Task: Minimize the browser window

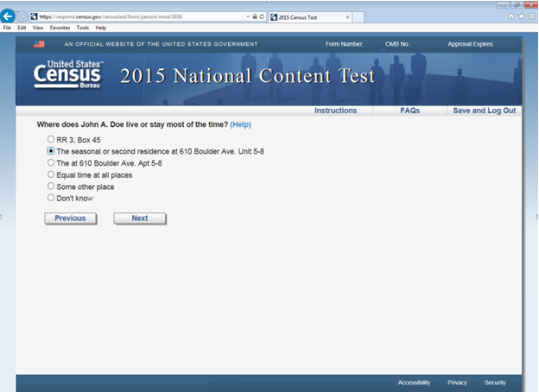Action: tap(504, 5)
